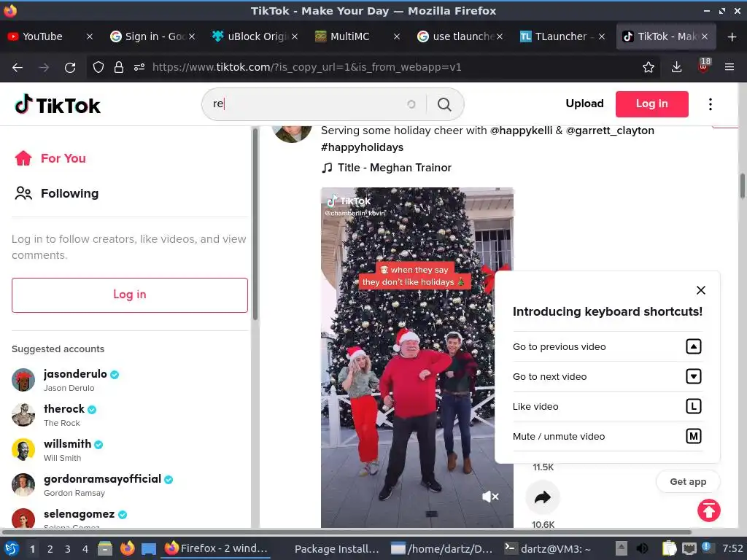Open site permissions icon in address bar
Image resolution: width=747 pixels, height=560 pixels.
click(139, 68)
